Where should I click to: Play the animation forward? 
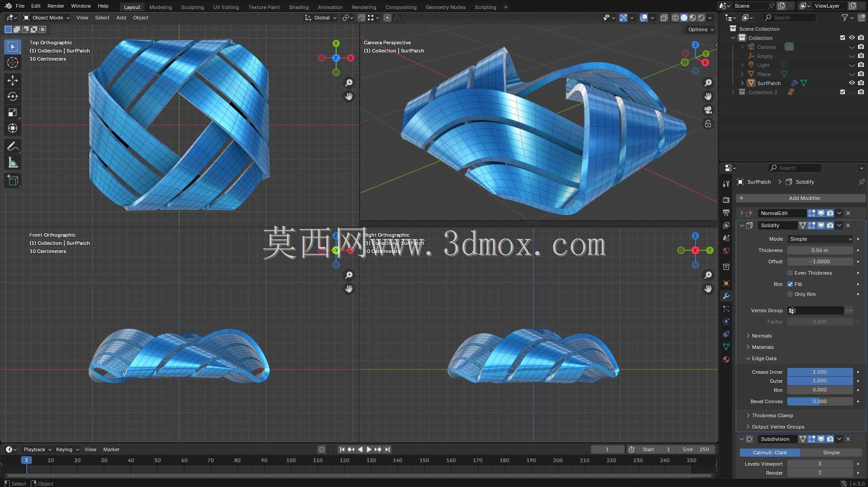click(x=369, y=449)
